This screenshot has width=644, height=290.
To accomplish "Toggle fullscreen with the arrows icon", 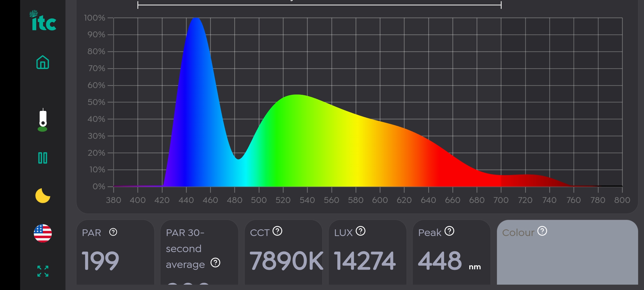I will (x=43, y=271).
